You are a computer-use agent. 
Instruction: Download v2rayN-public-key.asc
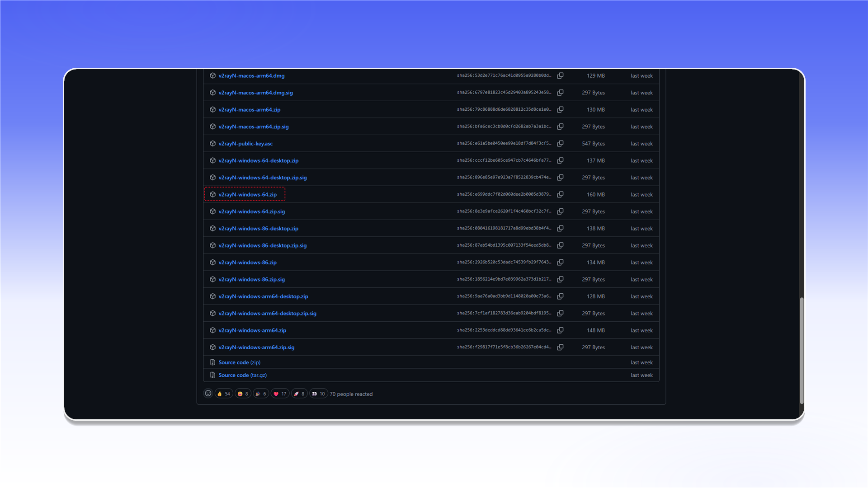(245, 144)
